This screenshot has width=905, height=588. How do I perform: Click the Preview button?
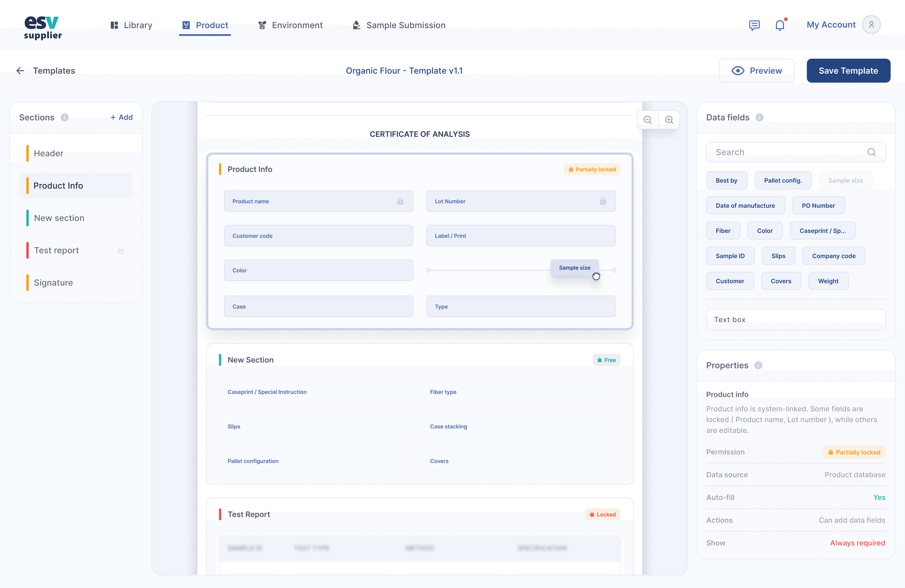tap(757, 71)
